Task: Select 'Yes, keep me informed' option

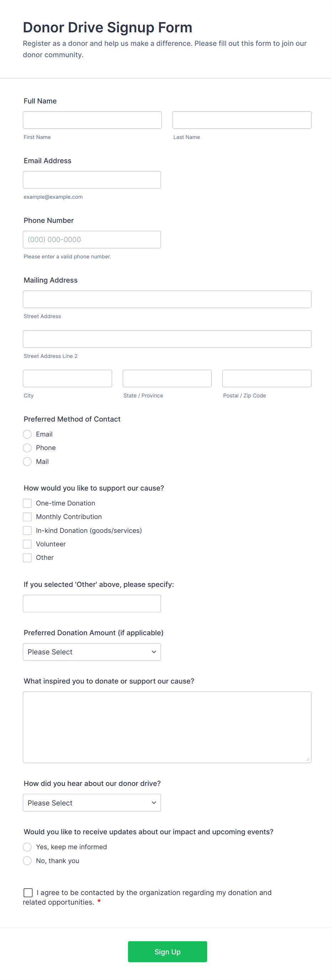Action: pyautogui.click(x=27, y=847)
